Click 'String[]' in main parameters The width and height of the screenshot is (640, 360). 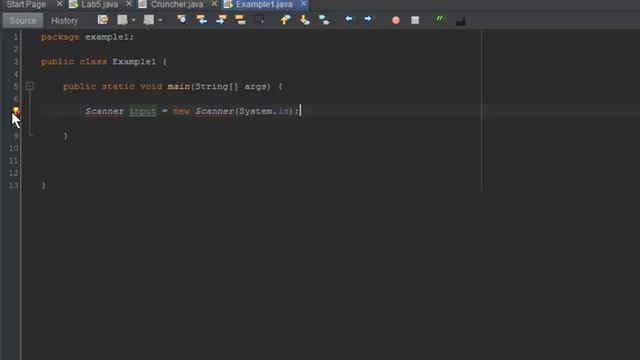click(216, 87)
